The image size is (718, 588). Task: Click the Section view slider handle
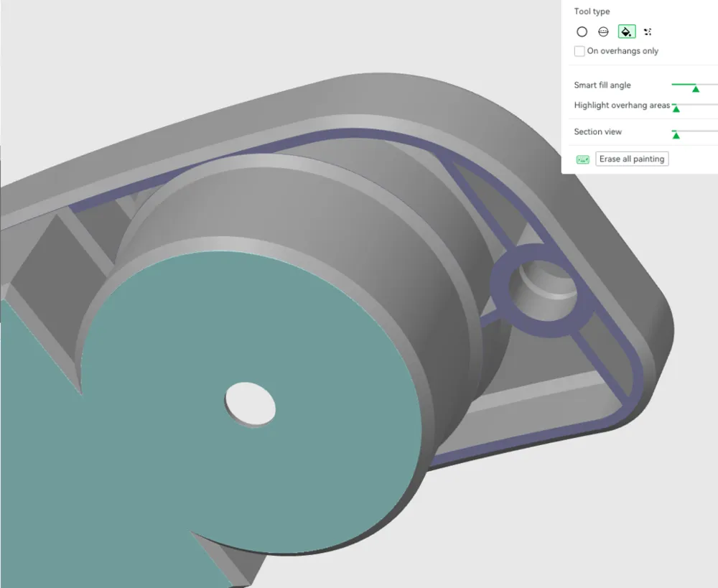coord(676,135)
